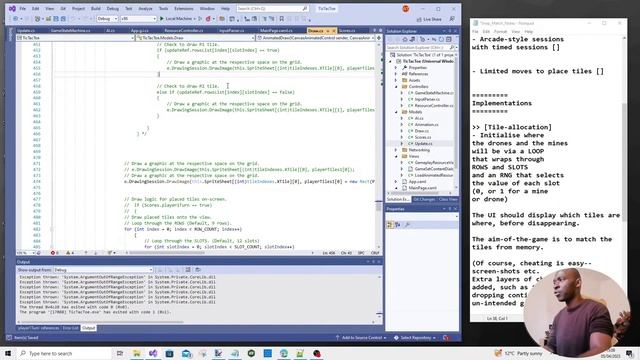Select AI.cs in Solution Explorer

[419, 118]
